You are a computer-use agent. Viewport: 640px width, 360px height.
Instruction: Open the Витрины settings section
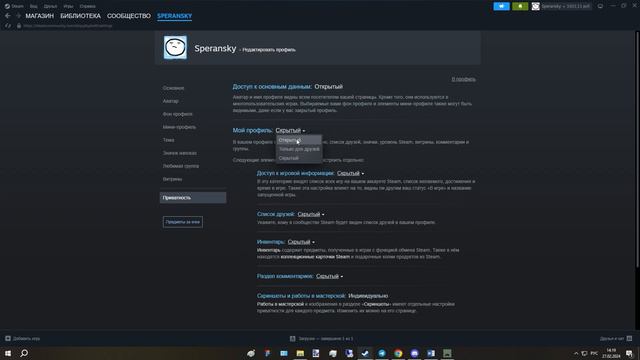click(x=172, y=179)
